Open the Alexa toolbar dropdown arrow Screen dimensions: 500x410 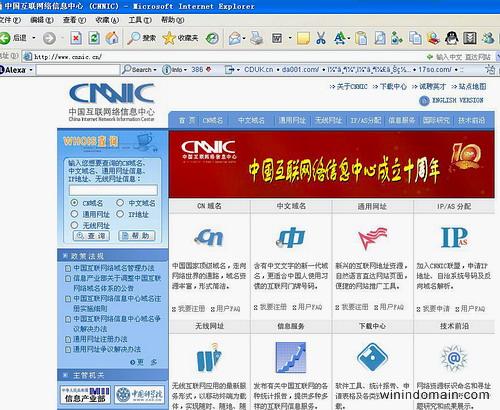(31, 70)
